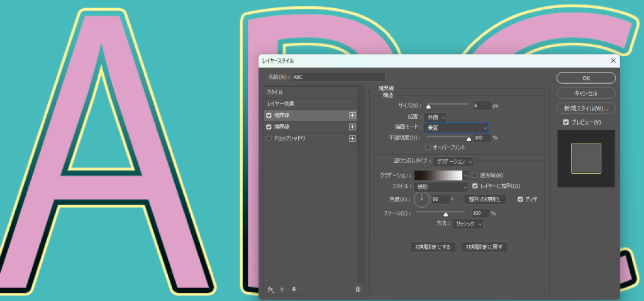Check the 逆方向 reverse checkbox

[475, 175]
